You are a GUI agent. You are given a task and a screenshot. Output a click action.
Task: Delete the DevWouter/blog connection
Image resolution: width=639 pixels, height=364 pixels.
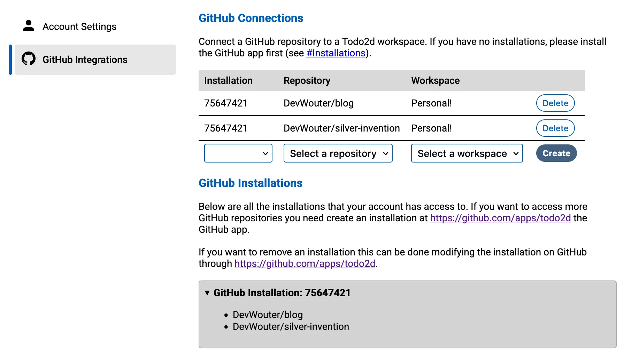tap(555, 103)
